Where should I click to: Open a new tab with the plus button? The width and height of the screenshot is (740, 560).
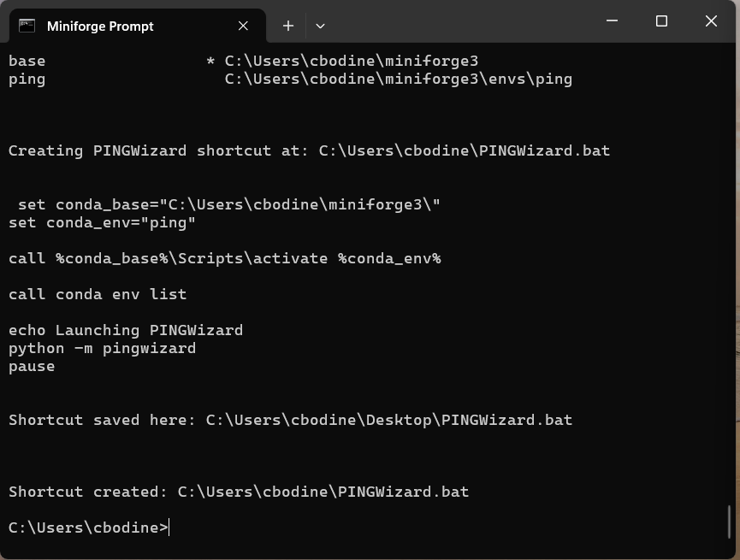tap(288, 26)
